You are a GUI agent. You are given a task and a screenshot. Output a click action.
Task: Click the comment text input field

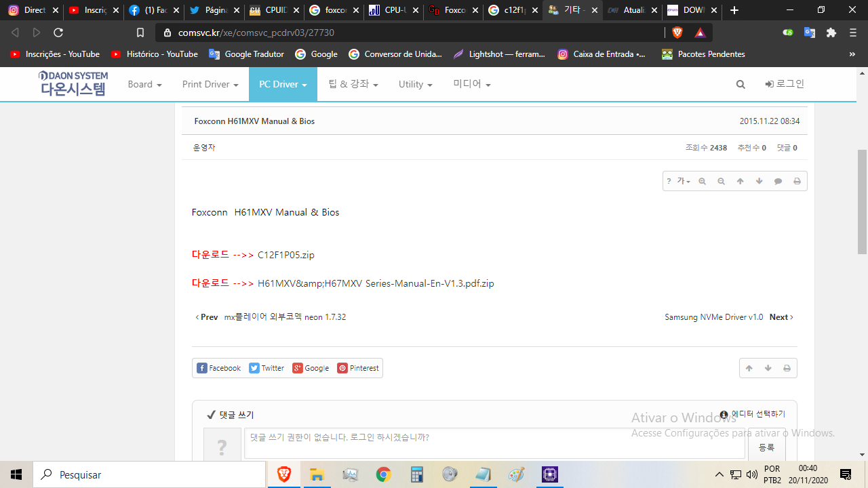(494, 443)
